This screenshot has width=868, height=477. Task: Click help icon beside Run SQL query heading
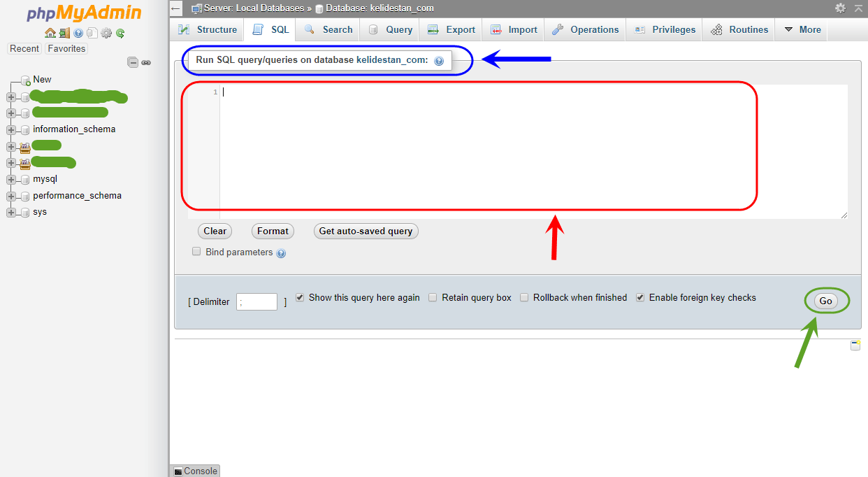click(439, 61)
